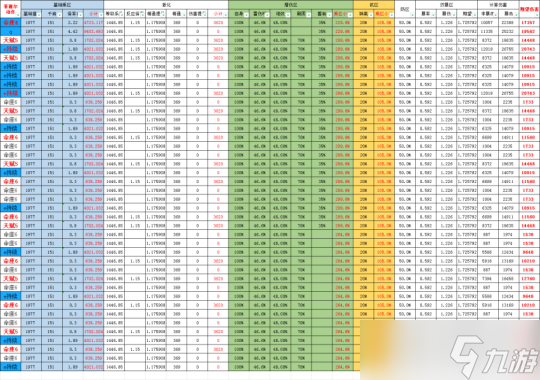Select the yellow 抗区 group header
540x380 pixels.
[x=374, y=5]
